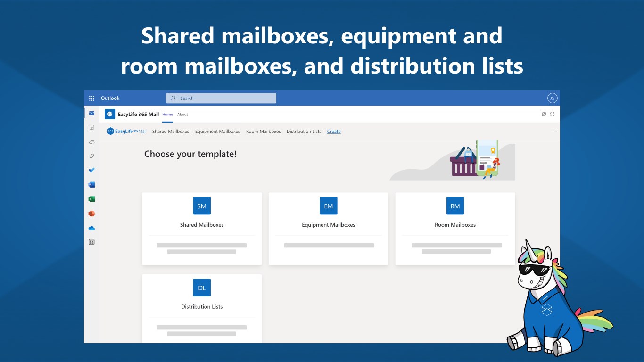
Task: Open the People contacts icon
Action: pos(91,141)
